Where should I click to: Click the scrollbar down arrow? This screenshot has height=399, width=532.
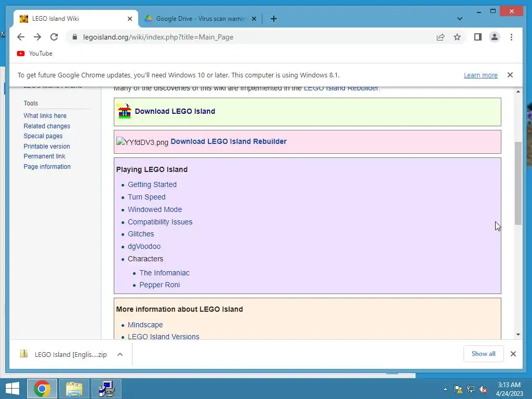[518, 335]
